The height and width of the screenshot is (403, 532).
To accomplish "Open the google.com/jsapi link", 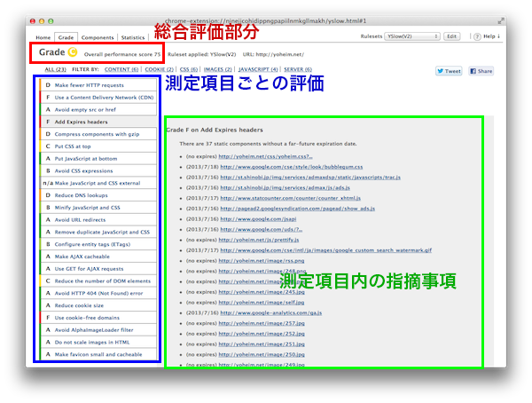I will [258, 219].
